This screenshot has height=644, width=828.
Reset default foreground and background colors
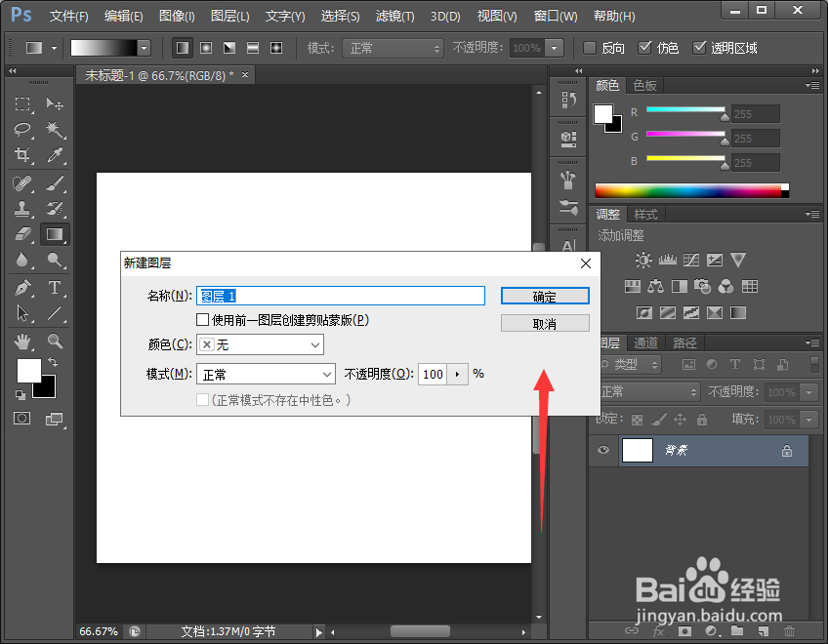(x=21, y=394)
